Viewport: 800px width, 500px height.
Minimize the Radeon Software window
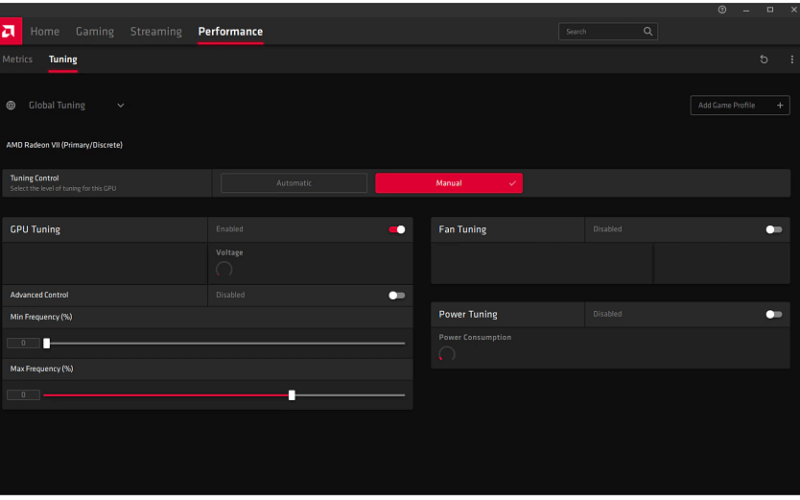[x=746, y=10]
